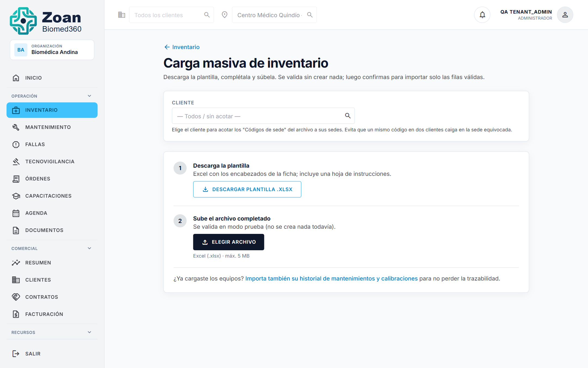The image size is (588, 368).
Task: Open the notifications bell
Action: (482, 15)
